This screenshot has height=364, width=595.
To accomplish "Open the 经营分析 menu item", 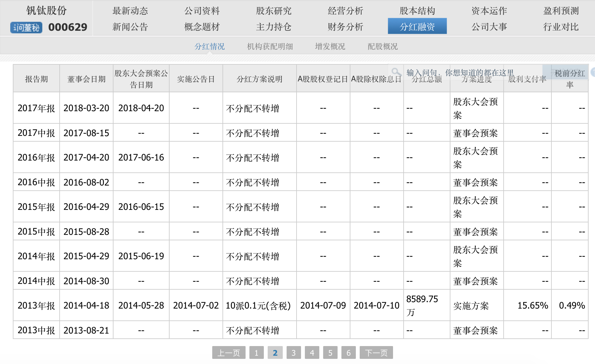I will (x=346, y=11).
